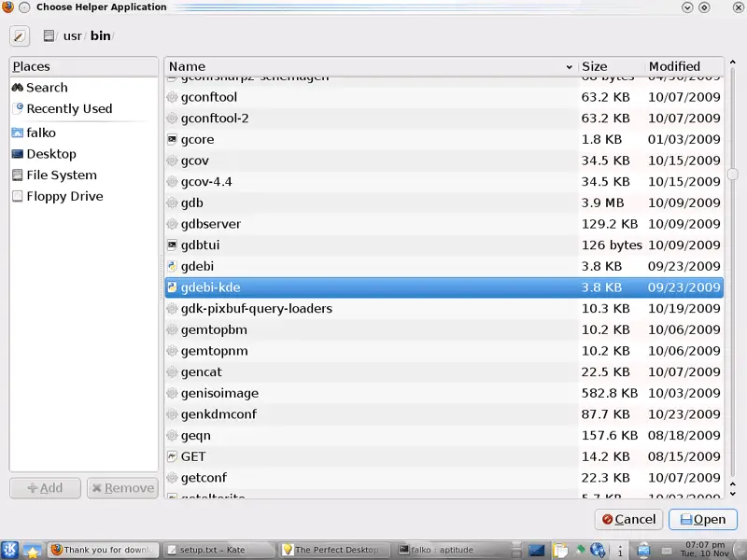Select File System in Places
747x560 pixels.
tap(61, 175)
